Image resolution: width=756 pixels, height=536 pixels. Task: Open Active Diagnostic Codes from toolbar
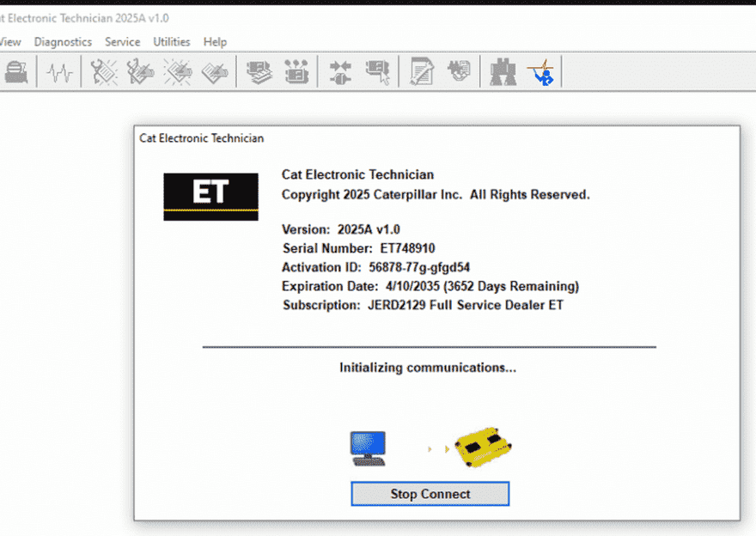(104, 72)
